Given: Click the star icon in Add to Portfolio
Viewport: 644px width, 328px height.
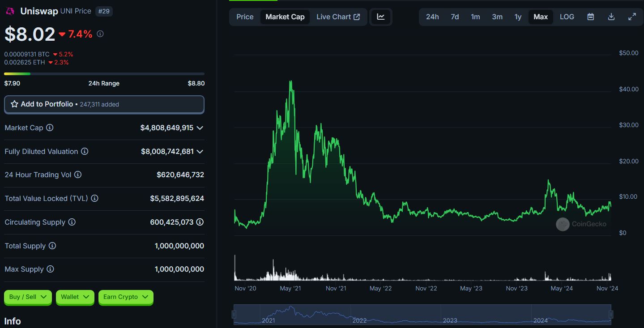Looking at the screenshot, I should pos(14,104).
